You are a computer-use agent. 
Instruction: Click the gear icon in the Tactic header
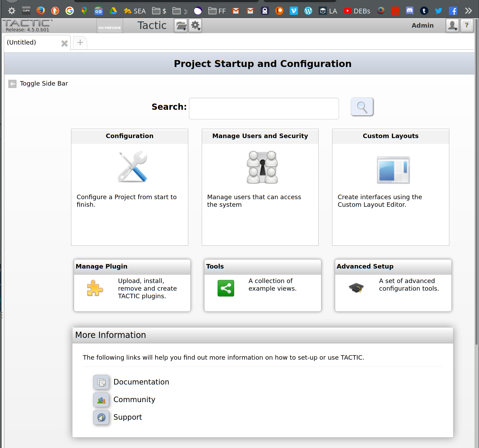pyautogui.click(x=196, y=26)
